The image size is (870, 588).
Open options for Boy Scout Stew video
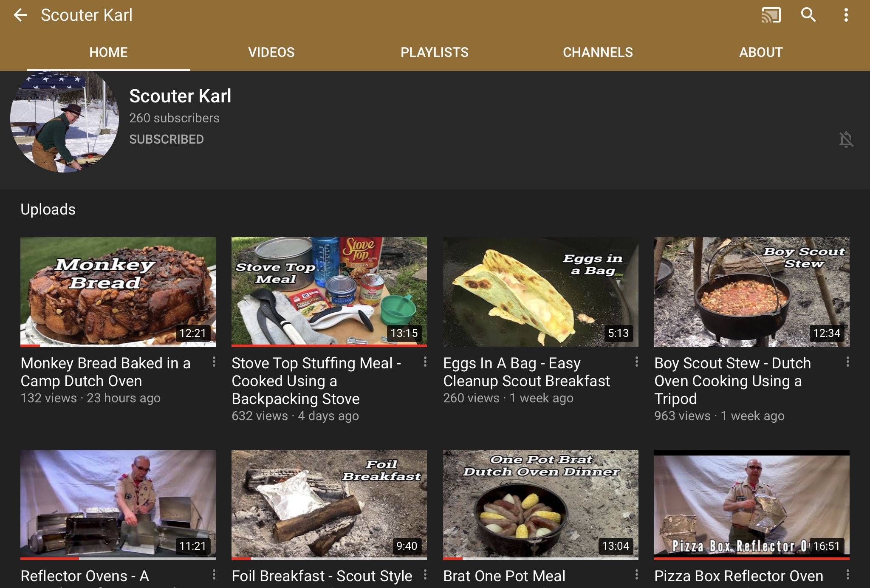tap(847, 362)
